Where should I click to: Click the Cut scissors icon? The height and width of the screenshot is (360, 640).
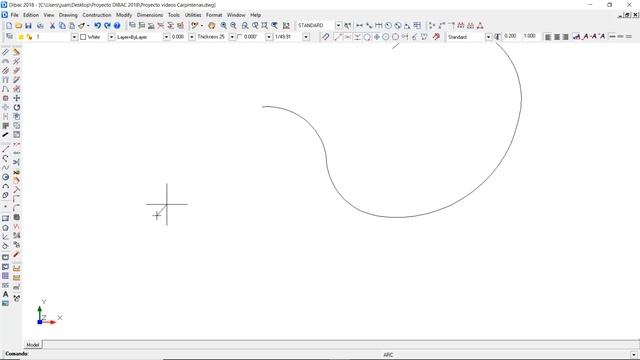[x=52, y=25]
